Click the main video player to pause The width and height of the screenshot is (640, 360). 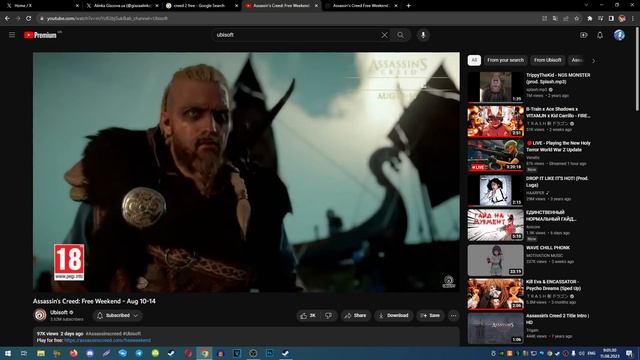tap(246, 172)
